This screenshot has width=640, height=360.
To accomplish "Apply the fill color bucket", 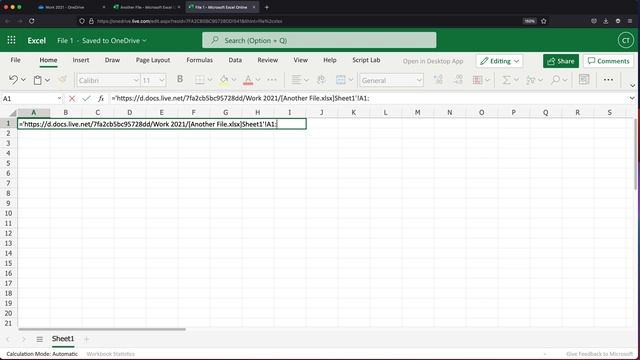I will click(224, 80).
